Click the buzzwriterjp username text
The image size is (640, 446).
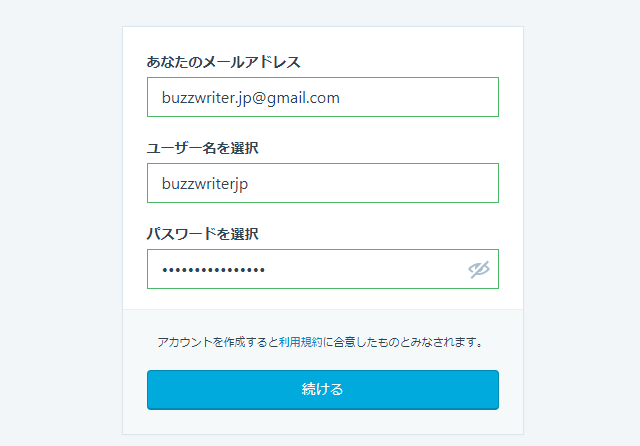click(x=211, y=183)
